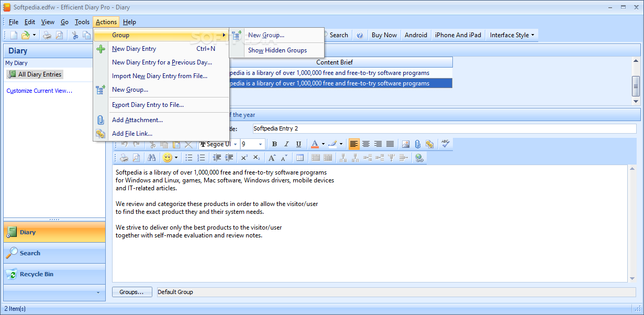Toggle bulleted list
The height and width of the screenshot is (315, 644).
click(189, 158)
